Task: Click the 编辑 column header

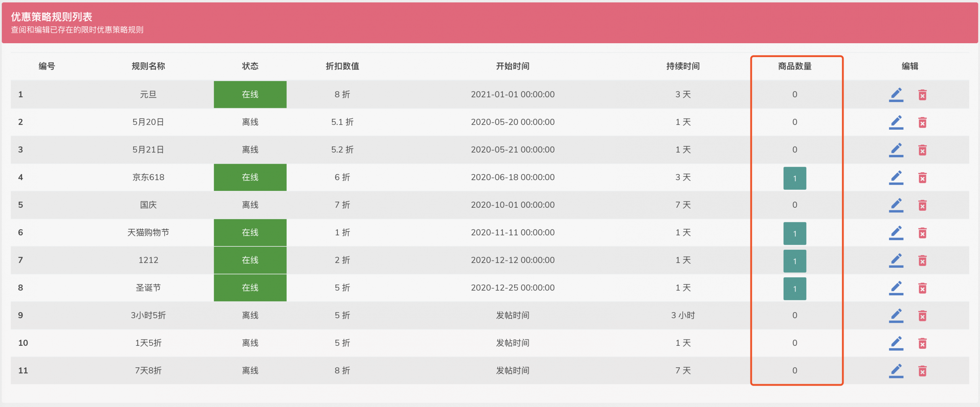Action: pyautogui.click(x=910, y=66)
